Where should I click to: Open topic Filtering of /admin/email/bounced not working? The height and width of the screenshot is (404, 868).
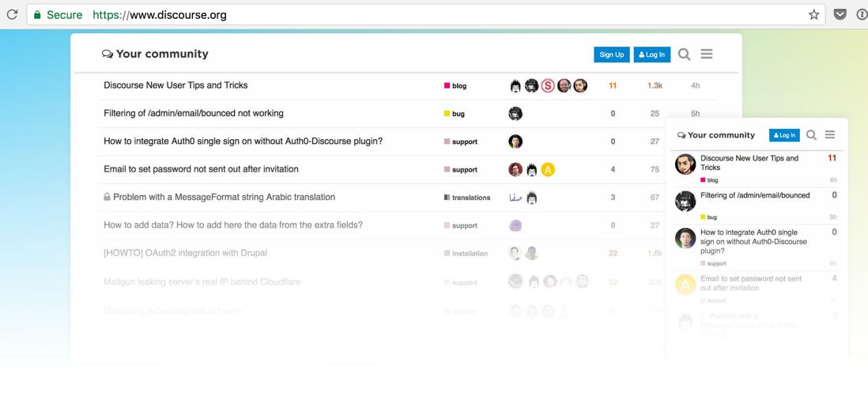pos(193,113)
